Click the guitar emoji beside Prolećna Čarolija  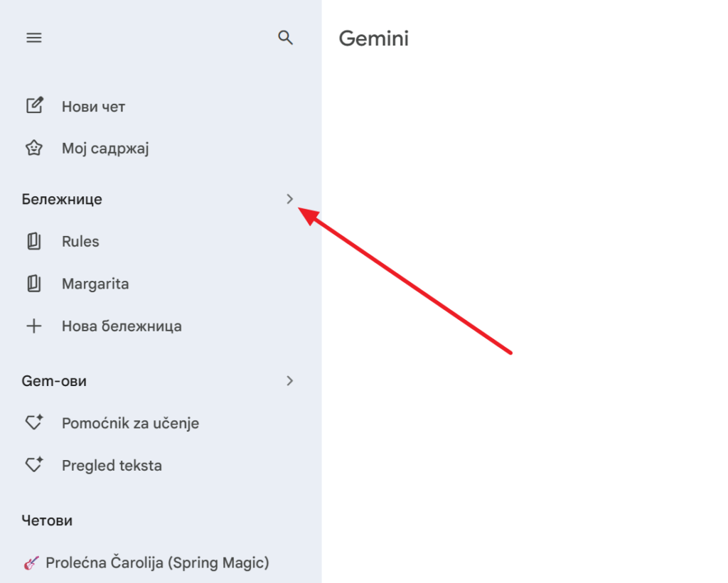point(31,564)
